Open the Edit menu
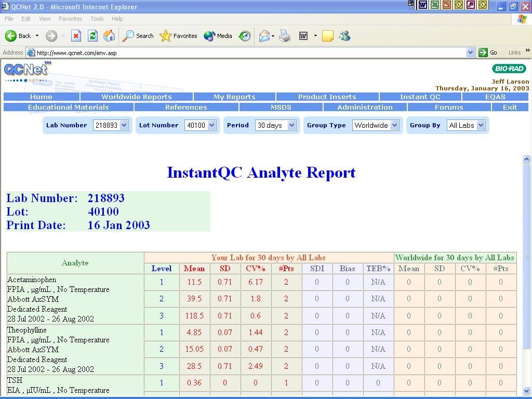532x399 pixels. pos(26,19)
